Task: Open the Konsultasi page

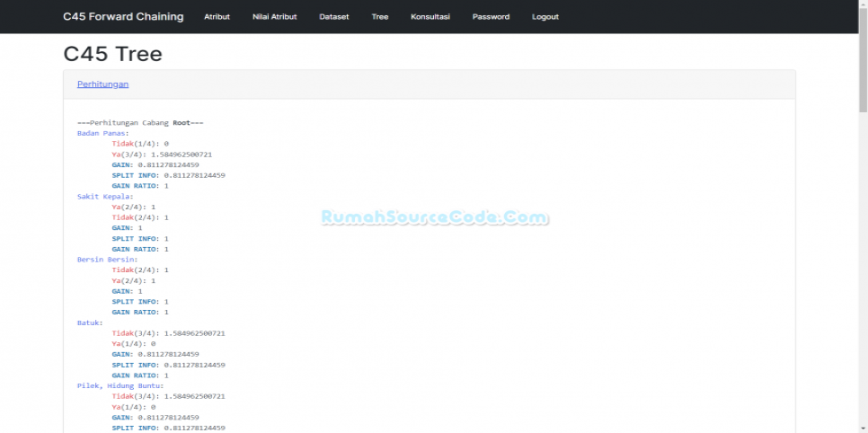Action: (x=430, y=17)
